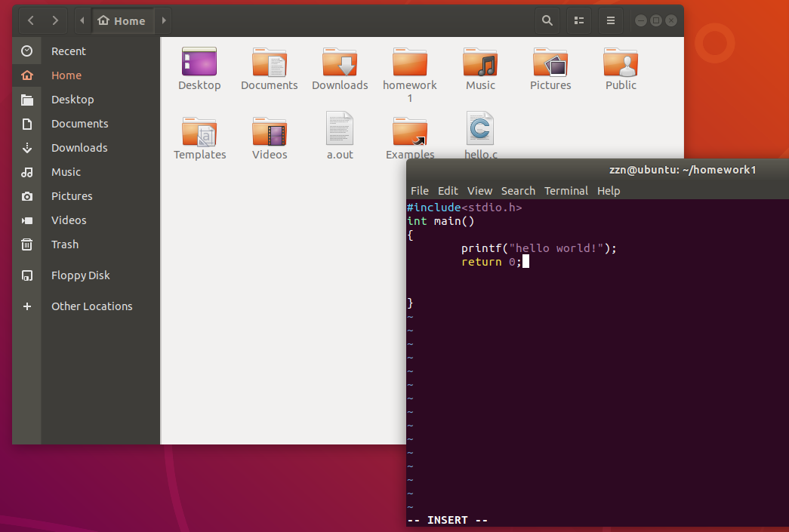Viewport: 789px width, 532px height.
Task: Open the terminal Search menu
Action: tap(518, 191)
